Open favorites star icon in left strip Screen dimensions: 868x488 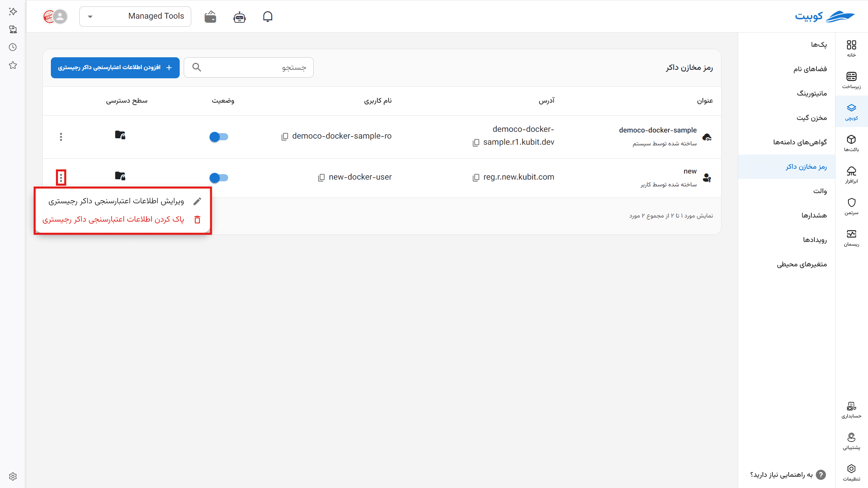[x=13, y=65]
